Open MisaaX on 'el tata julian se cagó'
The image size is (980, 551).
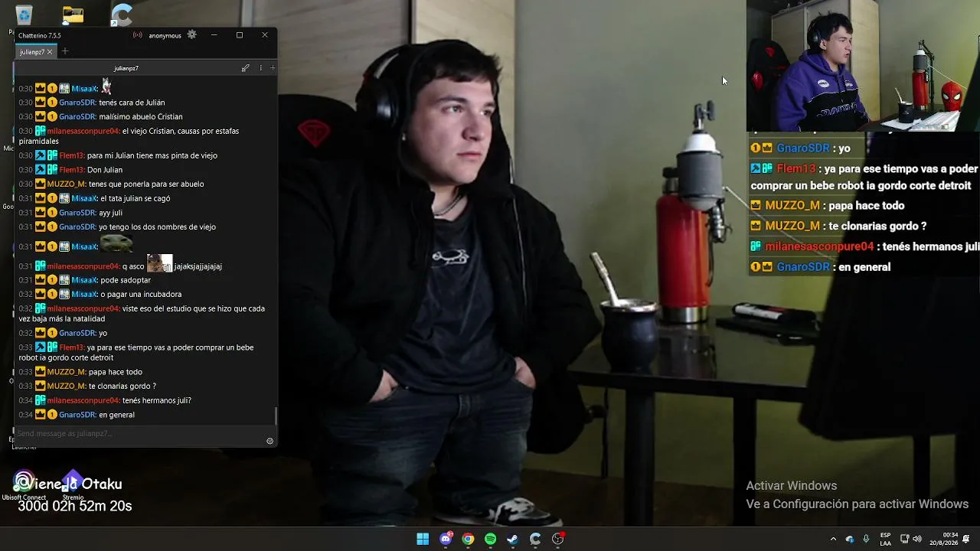[84, 198]
